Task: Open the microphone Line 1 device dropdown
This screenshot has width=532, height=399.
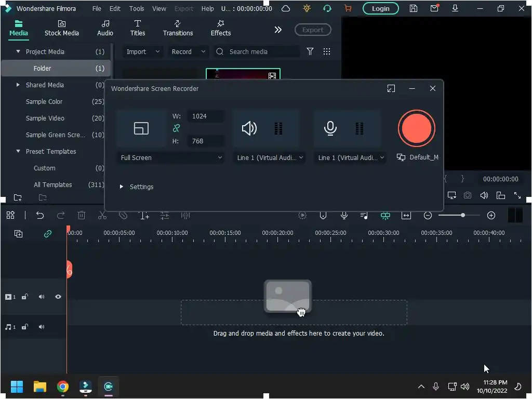Action: click(351, 157)
